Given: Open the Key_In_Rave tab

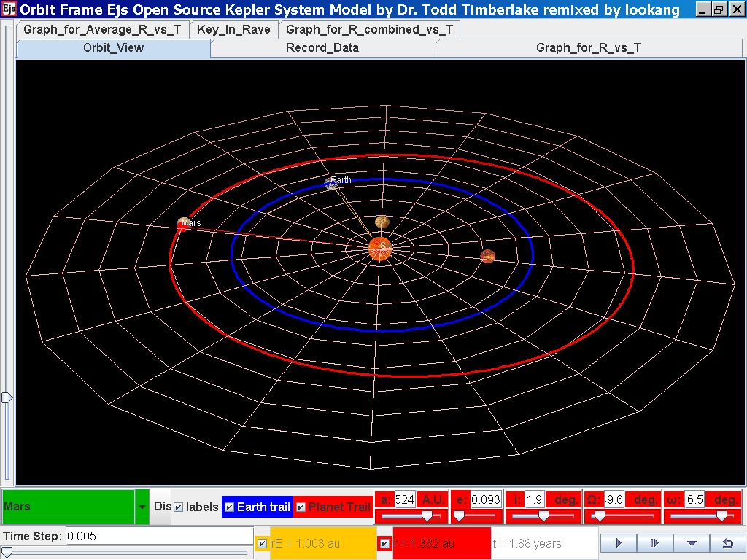Looking at the screenshot, I should [233, 30].
